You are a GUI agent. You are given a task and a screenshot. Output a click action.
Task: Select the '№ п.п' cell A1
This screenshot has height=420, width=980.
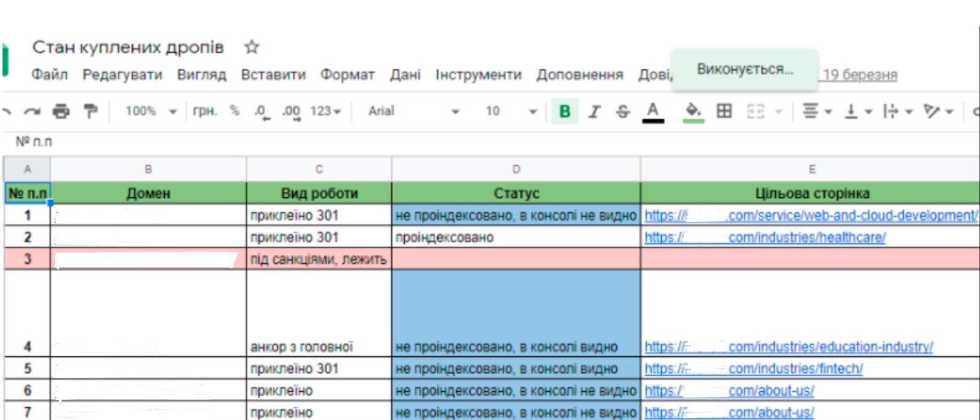click(27, 193)
